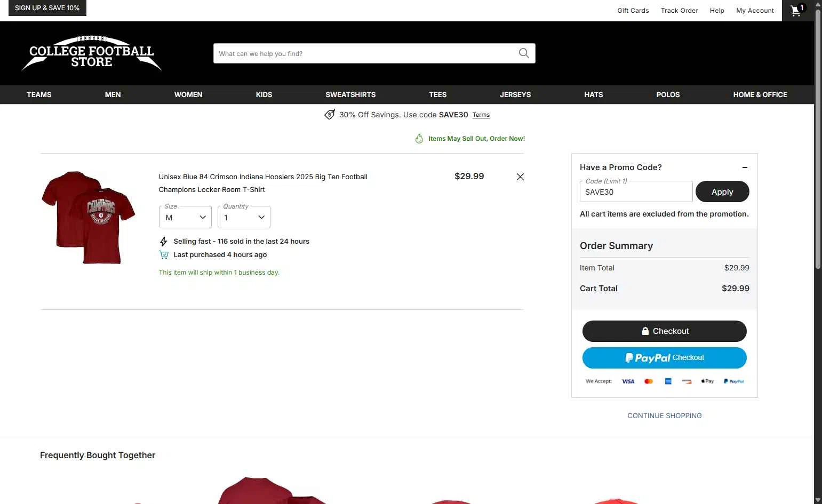Click the Cart Total $29.99 value
822x504 pixels.
(736, 289)
